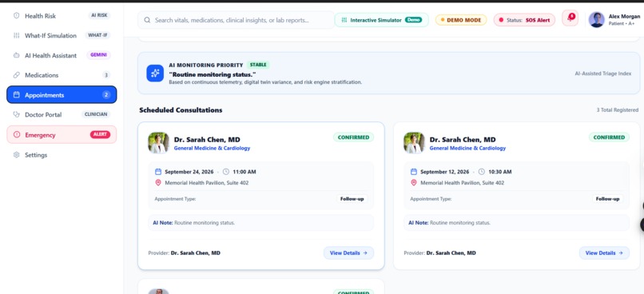This screenshot has width=644, height=294.
Task: Click Dr. Sarah Chen photo on September 12 card
Action: [414, 143]
